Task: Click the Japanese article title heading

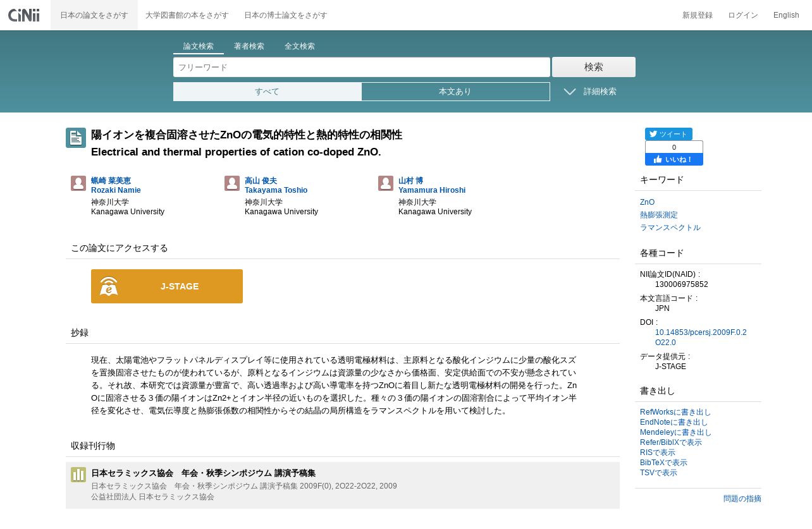Action: pyautogui.click(x=247, y=135)
